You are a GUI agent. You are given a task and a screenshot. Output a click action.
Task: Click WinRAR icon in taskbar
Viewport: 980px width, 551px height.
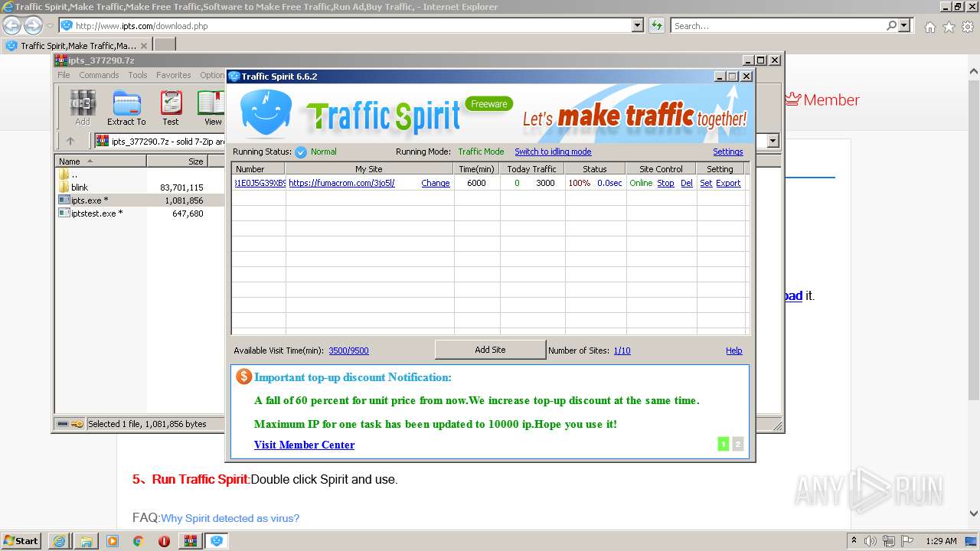pyautogui.click(x=190, y=541)
